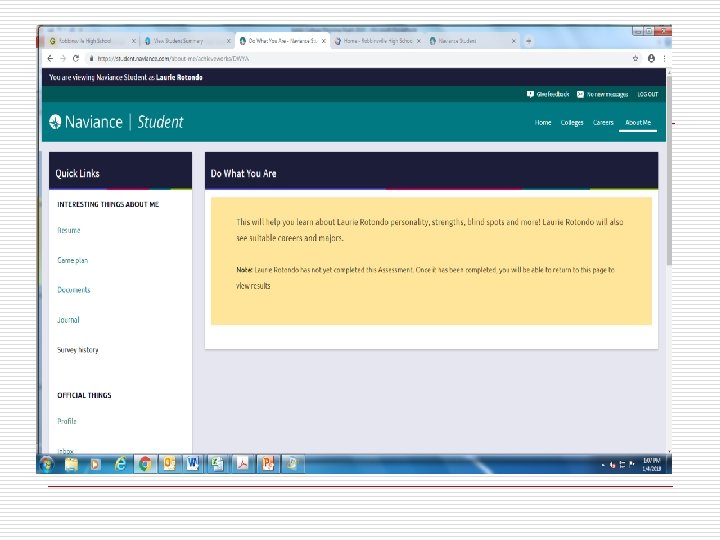Screen dimensions: 720x540
Task: Open File Explorer from the taskbar
Action: click(x=71, y=464)
